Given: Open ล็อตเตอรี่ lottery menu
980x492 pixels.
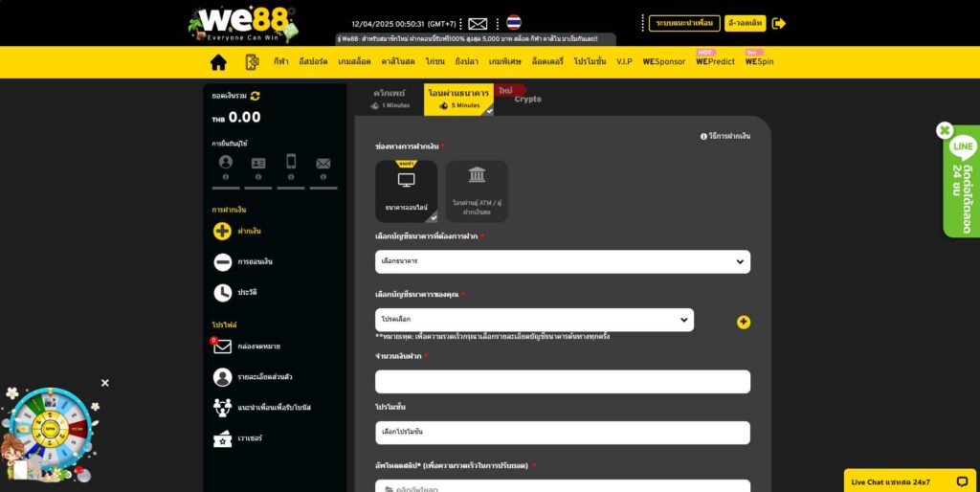Looking at the screenshot, I should point(547,61).
